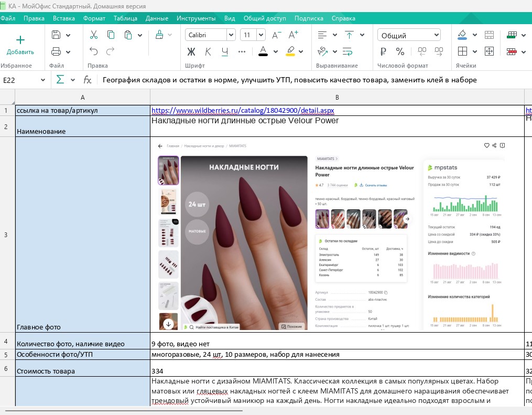Viewport: 532px width, 415px height.
Task: Expand highlight color palette arrow
Action: click(301, 52)
